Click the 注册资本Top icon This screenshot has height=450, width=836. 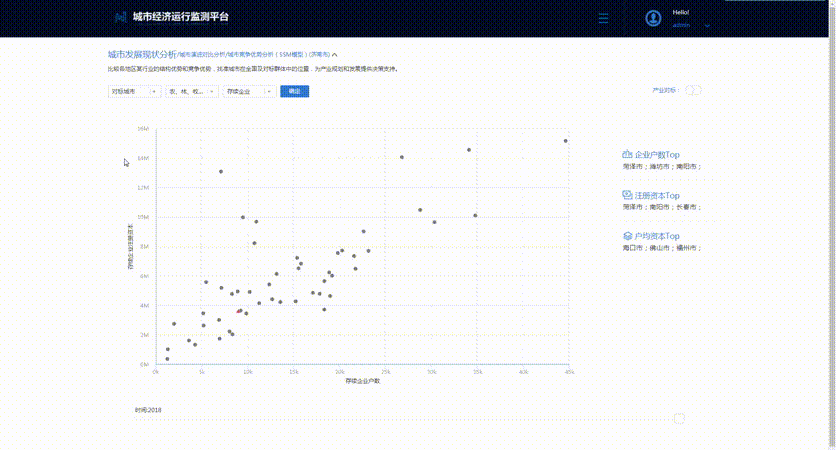click(x=627, y=195)
